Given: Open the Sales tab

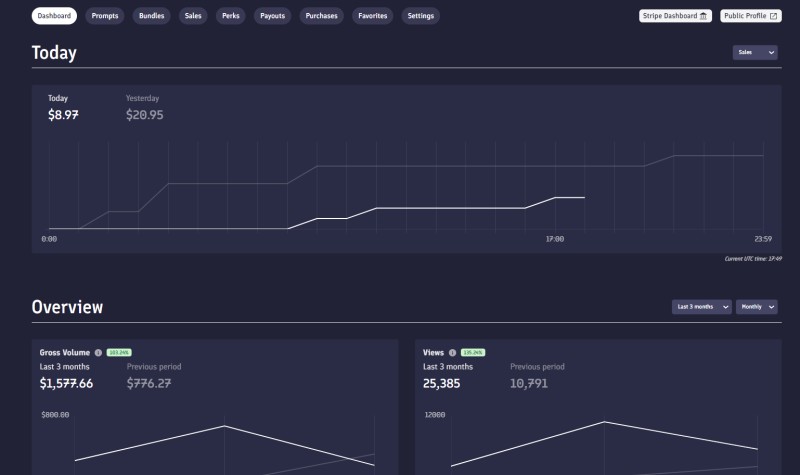Looking at the screenshot, I should [193, 16].
